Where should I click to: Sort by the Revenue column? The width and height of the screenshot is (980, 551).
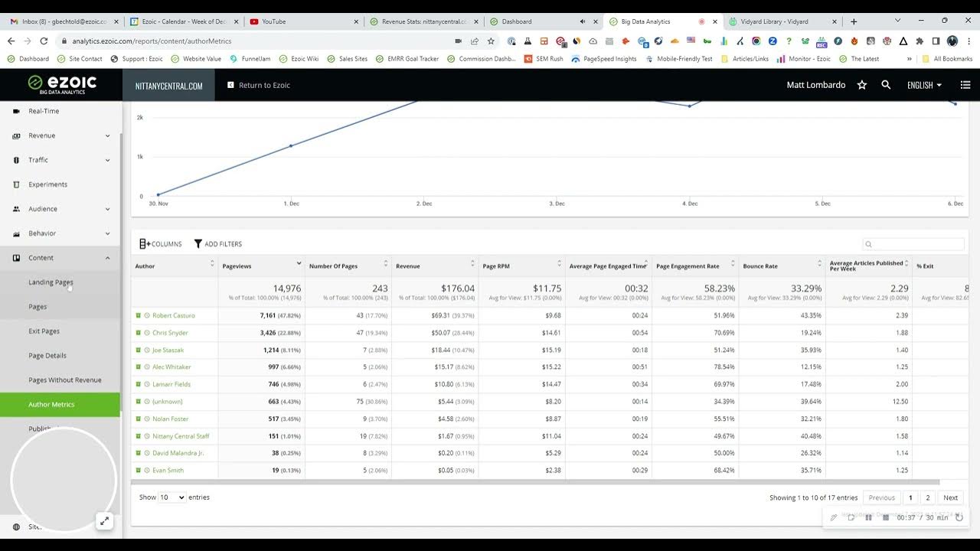(x=435, y=266)
